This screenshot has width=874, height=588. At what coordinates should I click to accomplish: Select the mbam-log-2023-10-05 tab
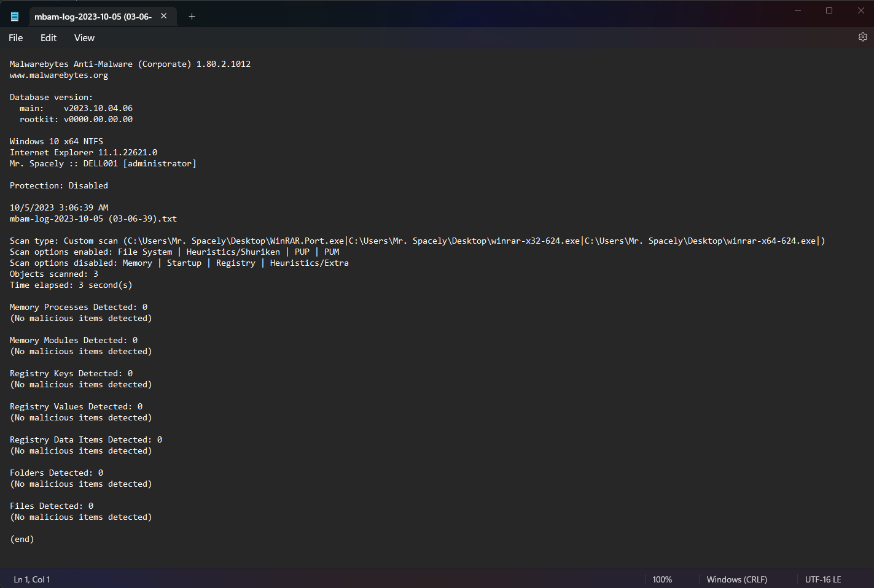[93, 17]
